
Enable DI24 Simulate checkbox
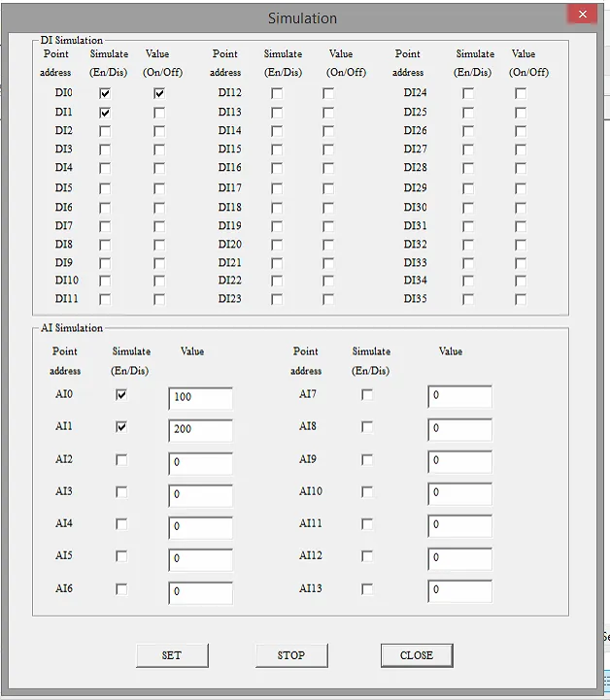pyautogui.click(x=468, y=93)
